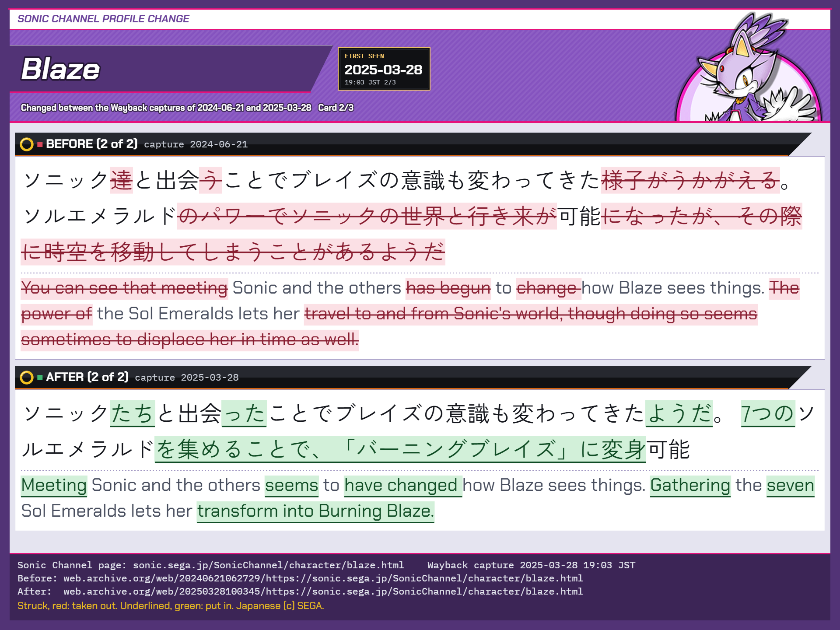The image size is (840, 630).
Task: Click the legend line about struck red text
Action: [171, 606]
